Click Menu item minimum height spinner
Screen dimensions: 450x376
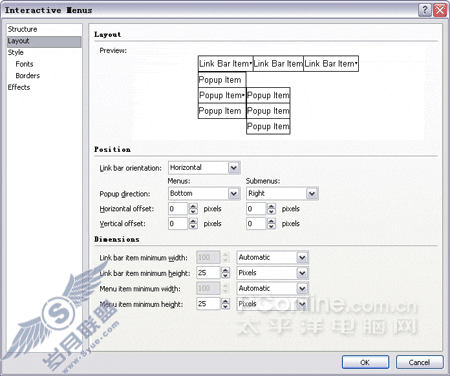[226, 304]
